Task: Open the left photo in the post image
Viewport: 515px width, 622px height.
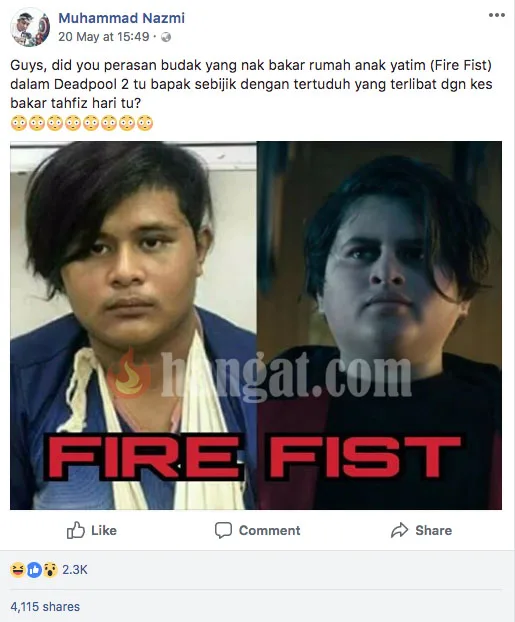Action: point(133,325)
